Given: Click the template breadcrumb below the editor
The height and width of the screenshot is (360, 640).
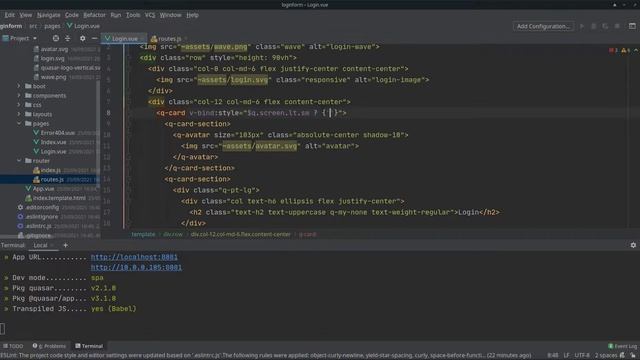Looking at the screenshot, I should (143, 234).
